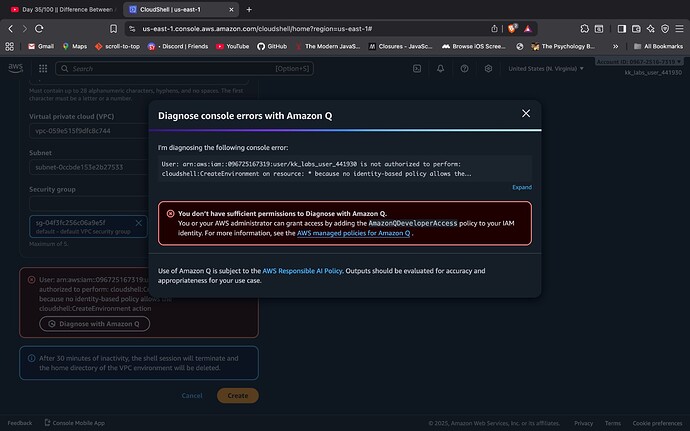Screen dimensions: 690x431
Task: Open YouTube bookmark
Action: pyautogui.click(x=232, y=46)
